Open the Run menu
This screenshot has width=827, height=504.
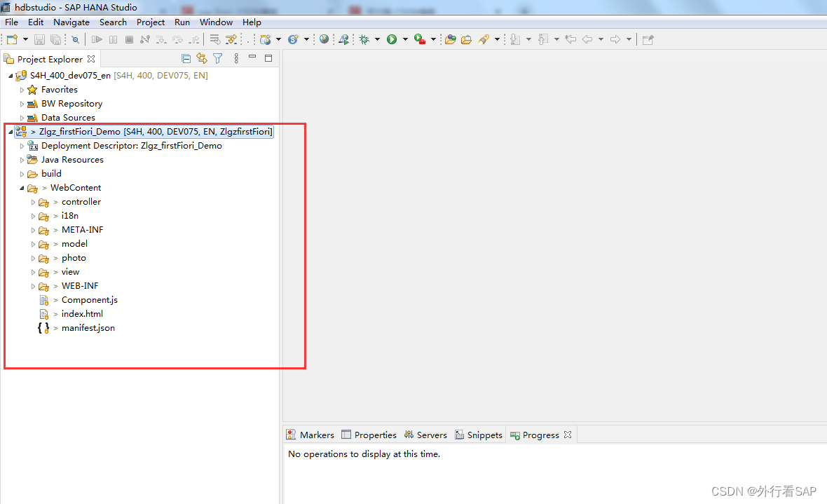click(182, 22)
